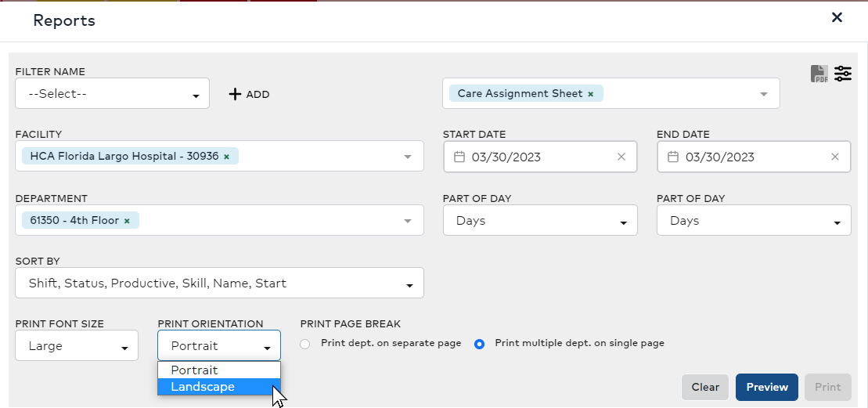The height and width of the screenshot is (408, 868).
Task: Open the Start Date calendar picker
Action: pos(459,157)
